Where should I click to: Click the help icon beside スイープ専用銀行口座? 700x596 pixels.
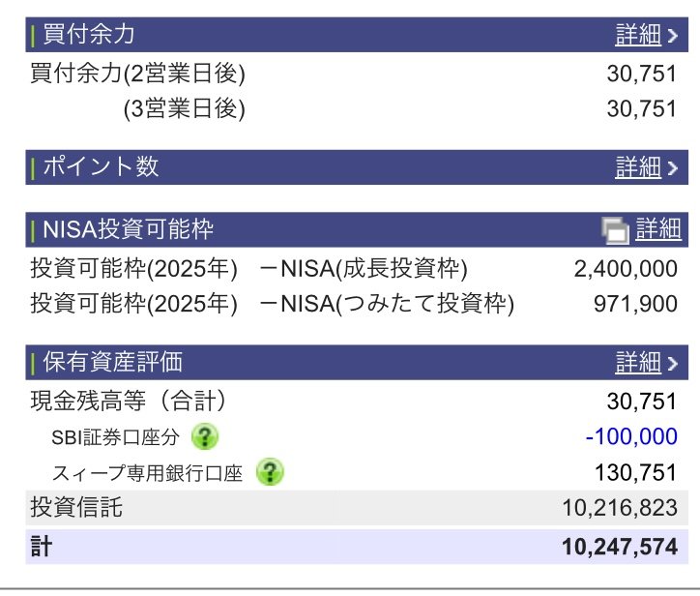click(270, 472)
